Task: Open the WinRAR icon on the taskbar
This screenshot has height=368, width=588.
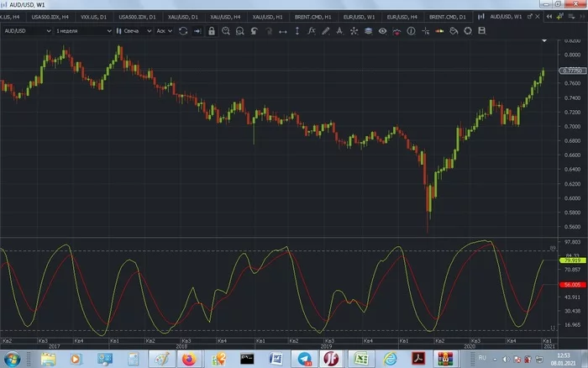Action: click(x=445, y=359)
